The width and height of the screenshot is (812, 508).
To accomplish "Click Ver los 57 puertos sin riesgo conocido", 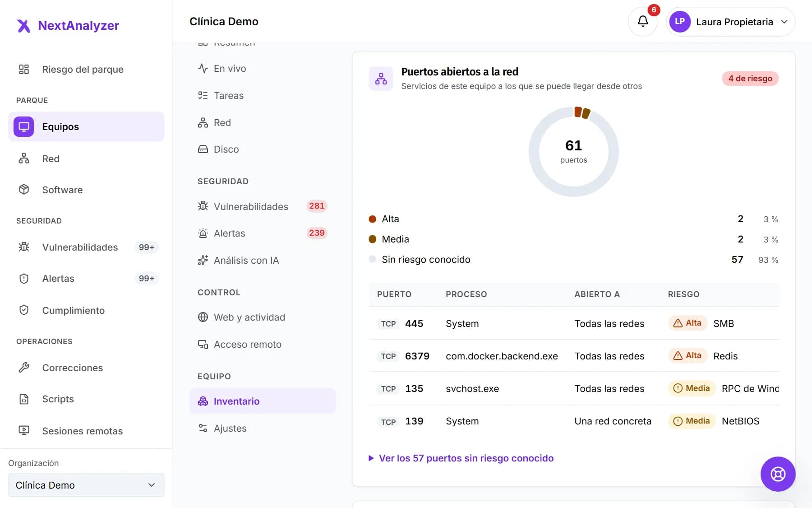I will tap(466, 458).
